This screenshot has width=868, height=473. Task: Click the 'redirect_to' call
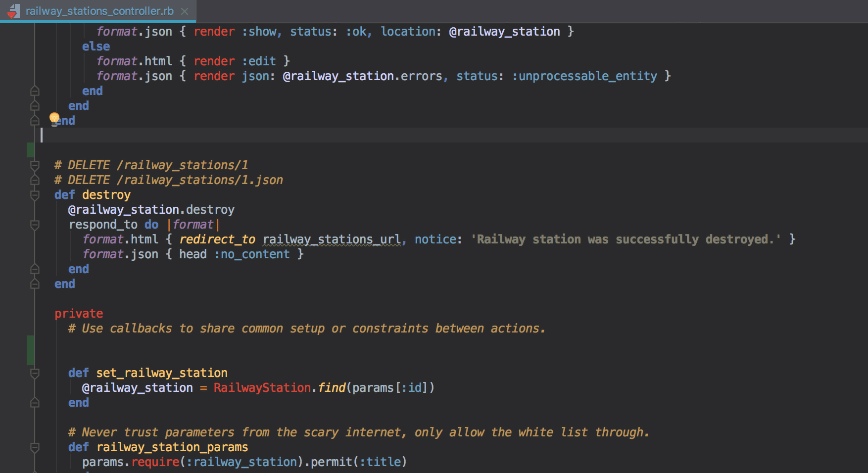click(x=217, y=239)
